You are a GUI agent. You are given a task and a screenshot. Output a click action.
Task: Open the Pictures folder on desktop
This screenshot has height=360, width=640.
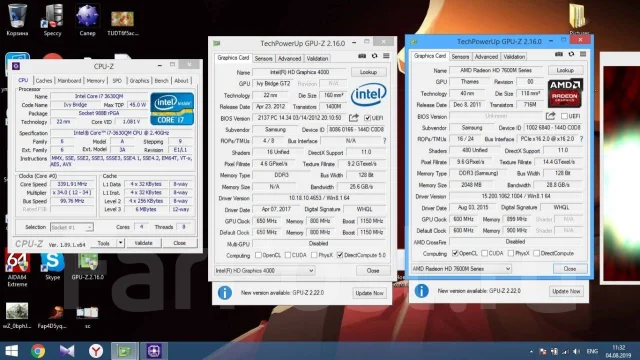pos(578,20)
